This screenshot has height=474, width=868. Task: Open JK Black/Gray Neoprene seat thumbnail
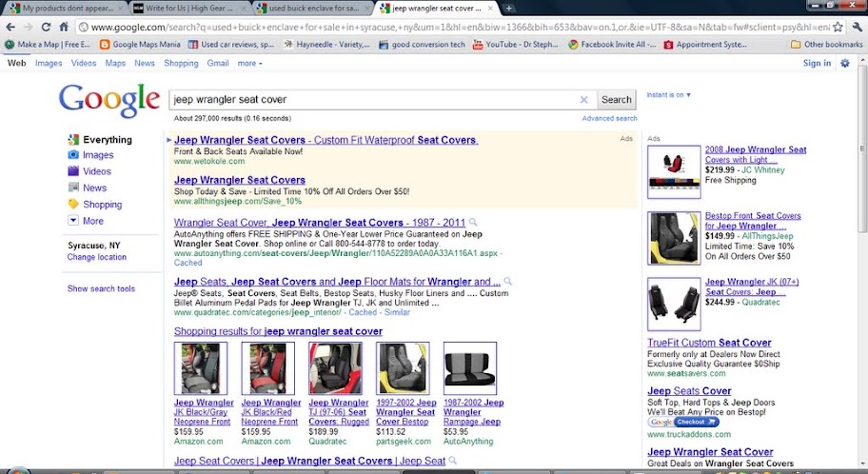(x=201, y=368)
